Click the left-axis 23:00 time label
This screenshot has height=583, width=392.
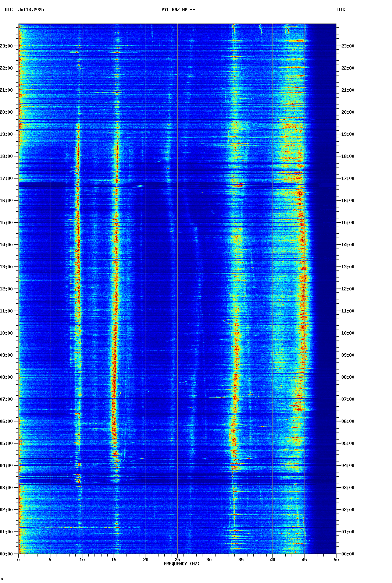6,46
